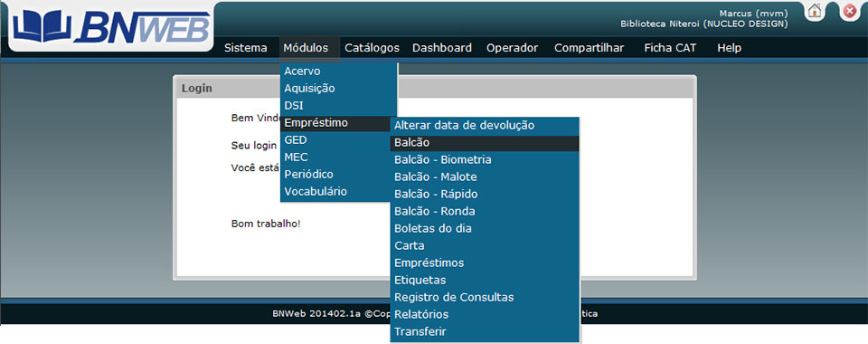Open the Módulos menu
The width and height of the screenshot is (868, 344).
point(306,48)
